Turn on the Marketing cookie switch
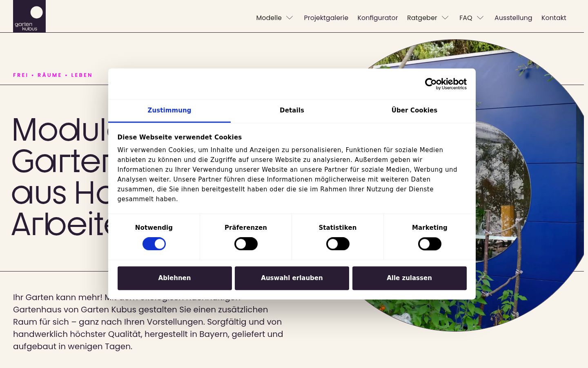Image resolution: width=588 pixels, height=368 pixels. (430, 244)
